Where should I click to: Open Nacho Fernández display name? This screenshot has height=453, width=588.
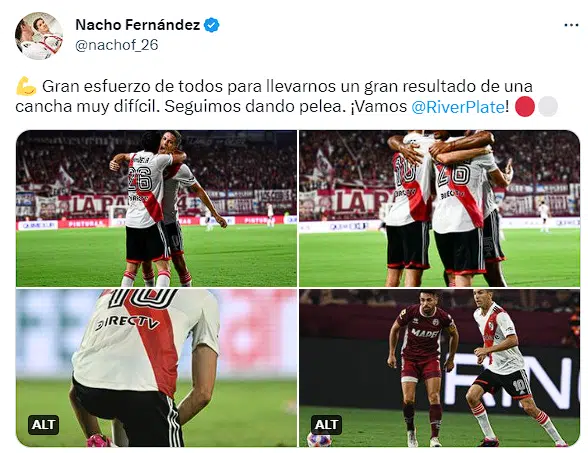138,25
